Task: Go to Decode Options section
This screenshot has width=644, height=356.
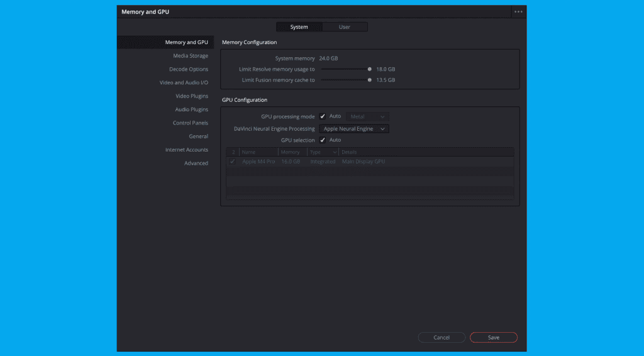Action: (x=189, y=69)
